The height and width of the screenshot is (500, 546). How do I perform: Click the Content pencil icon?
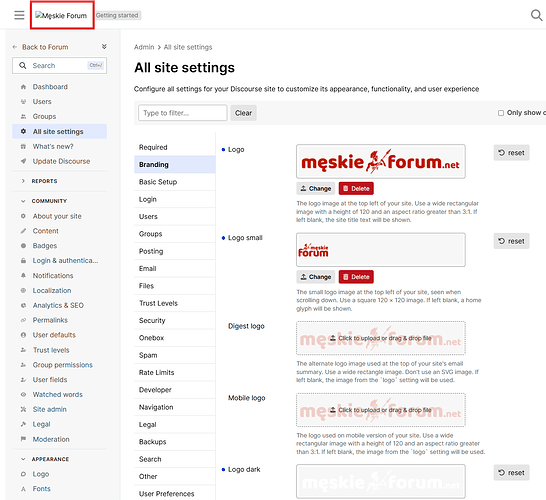23,231
